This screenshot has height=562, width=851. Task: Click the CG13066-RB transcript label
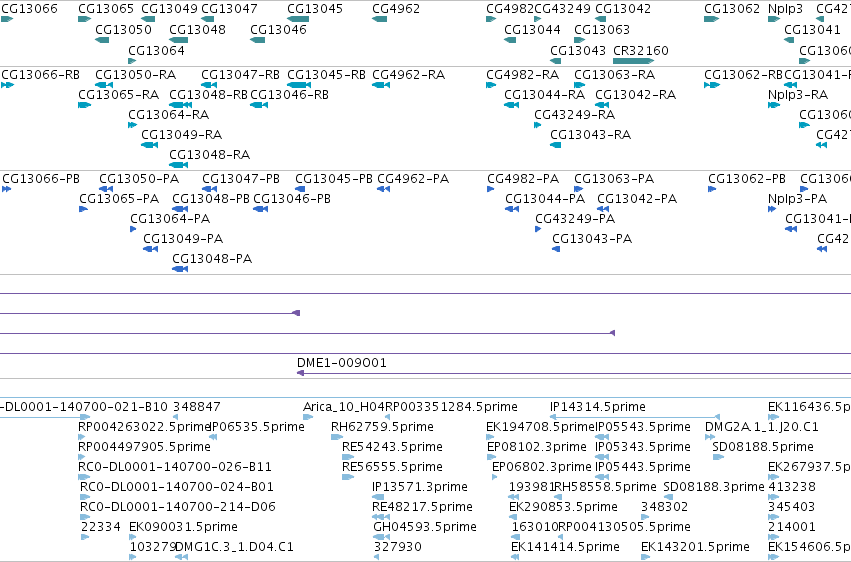point(41,74)
